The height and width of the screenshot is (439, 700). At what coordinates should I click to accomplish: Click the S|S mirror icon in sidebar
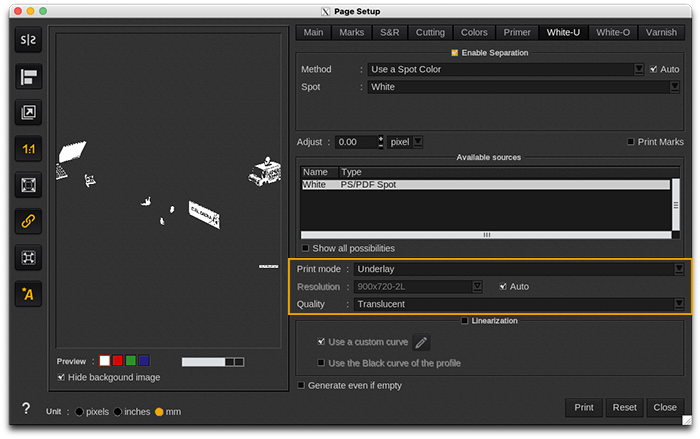[x=27, y=41]
